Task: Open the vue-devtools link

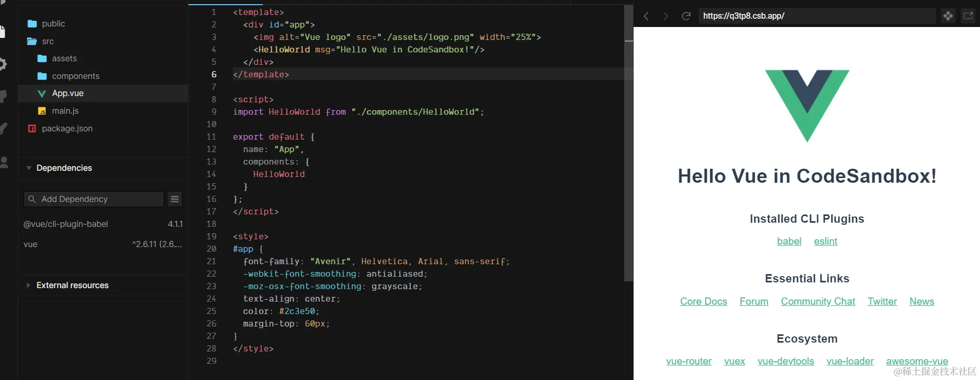Action: [x=786, y=361]
